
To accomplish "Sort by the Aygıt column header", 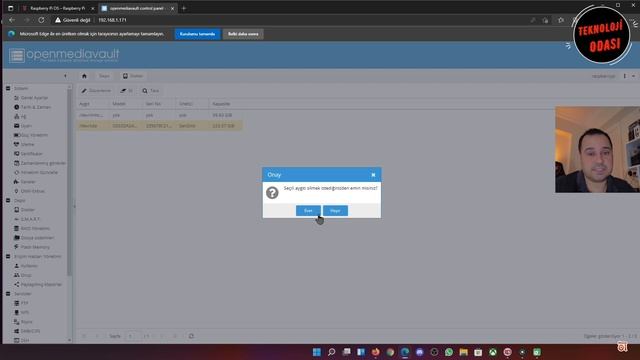I will 93,104.
